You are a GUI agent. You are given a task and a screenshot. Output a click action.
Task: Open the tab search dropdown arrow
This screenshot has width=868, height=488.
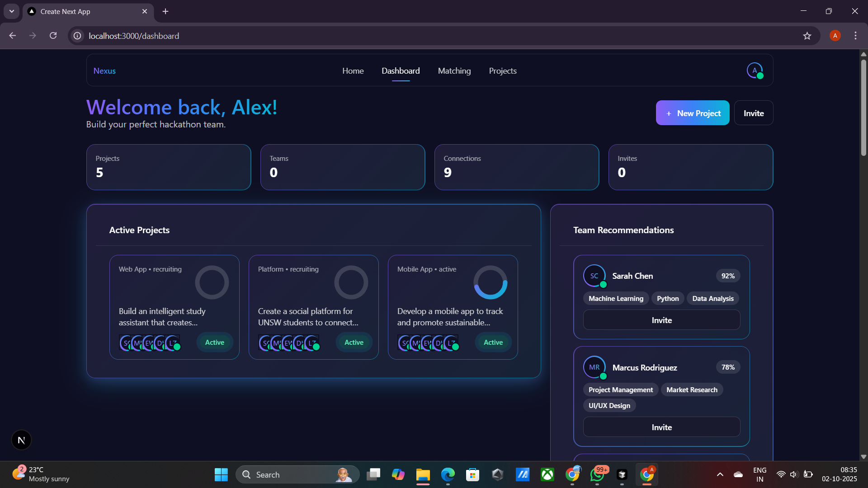[x=11, y=11]
